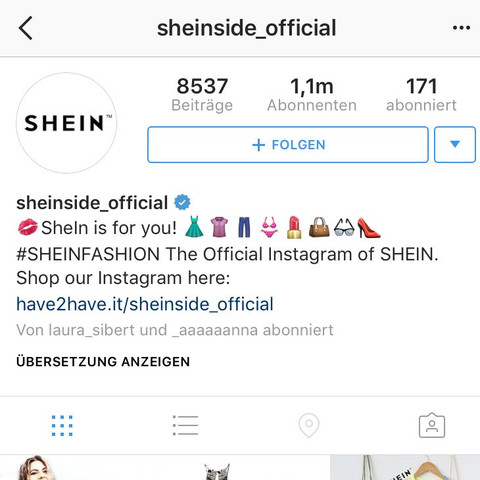Switch to list view tab
The image size is (480, 480).
point(185,425)
